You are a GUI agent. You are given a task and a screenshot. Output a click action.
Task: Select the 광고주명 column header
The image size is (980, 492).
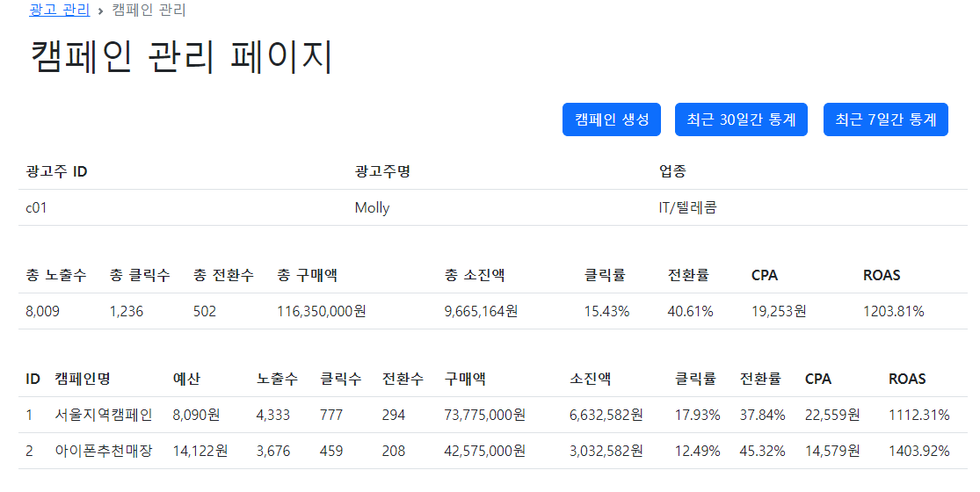tap(382, 171)
